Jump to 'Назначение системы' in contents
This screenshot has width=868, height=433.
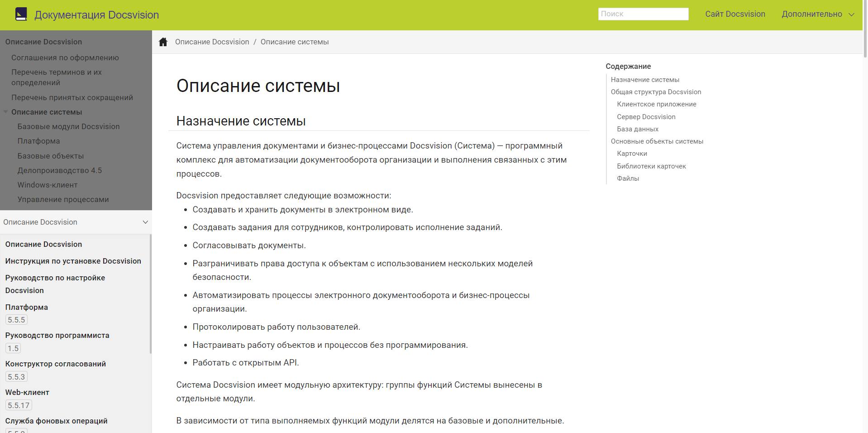click(x=645, y=80)
